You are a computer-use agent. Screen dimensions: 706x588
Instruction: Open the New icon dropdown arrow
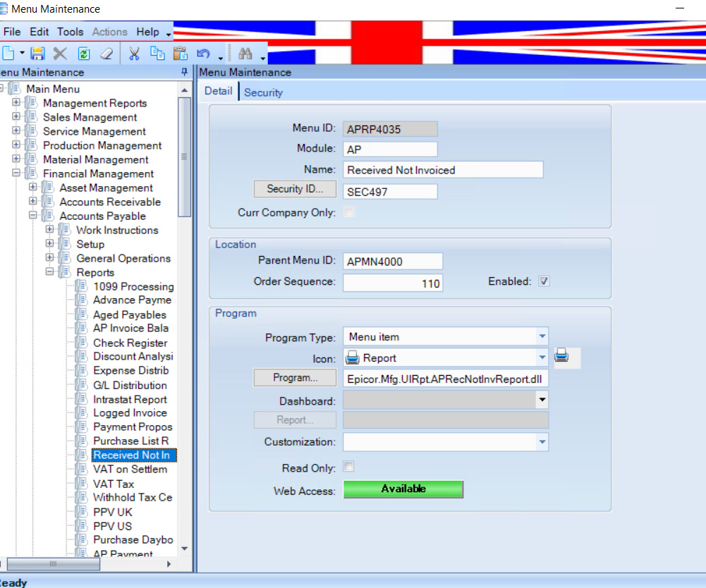pyautogui.click(x=22, y=54)
